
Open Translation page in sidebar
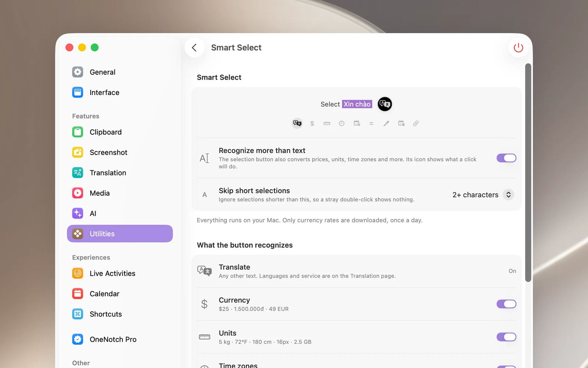(x=120, y=173)
